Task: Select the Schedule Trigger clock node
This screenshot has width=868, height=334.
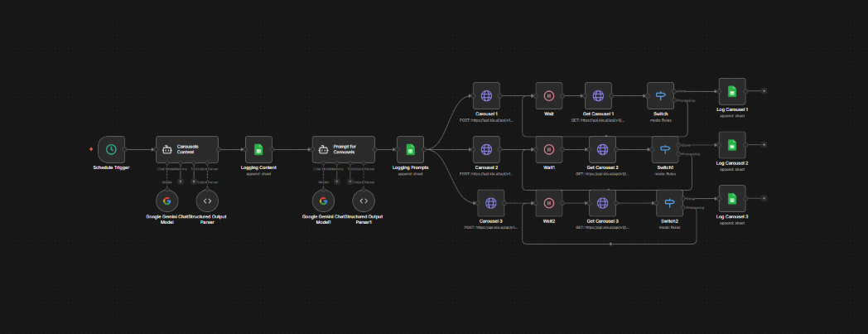Action: [x=111, y=149]
